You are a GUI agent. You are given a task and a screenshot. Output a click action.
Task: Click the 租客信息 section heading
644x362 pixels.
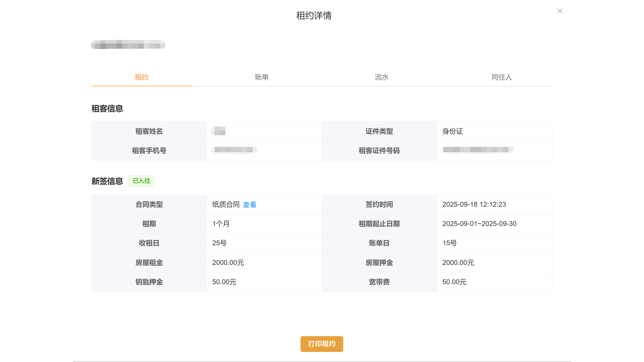tap(107, 109)
